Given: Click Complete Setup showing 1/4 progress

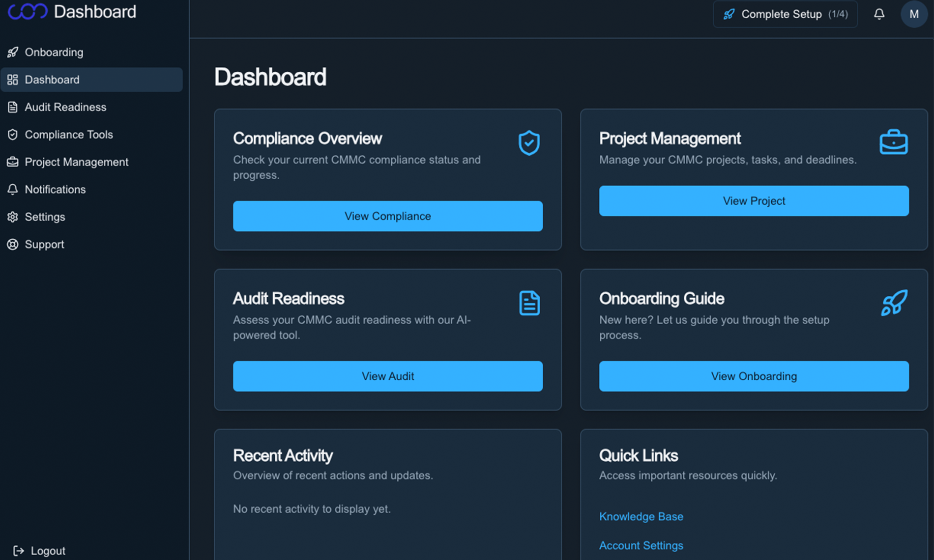Looking at the screenshot, I should pos(785,14).
